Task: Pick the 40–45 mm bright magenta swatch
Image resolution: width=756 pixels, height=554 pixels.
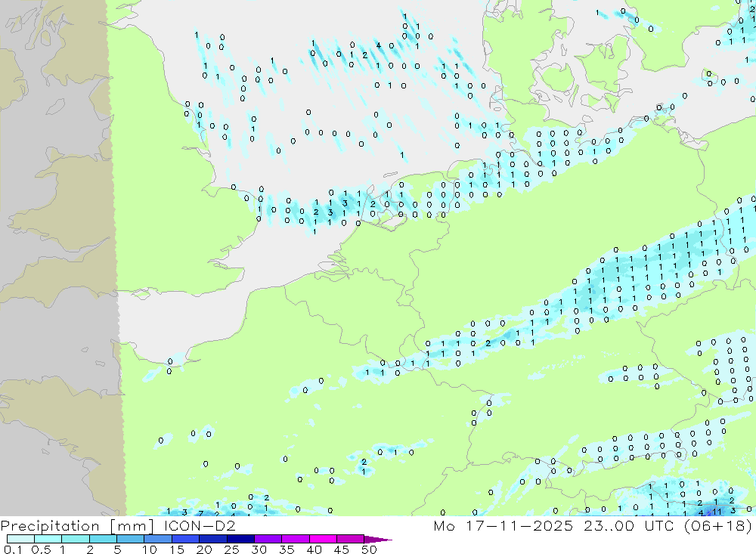Action: click(323, 539)
